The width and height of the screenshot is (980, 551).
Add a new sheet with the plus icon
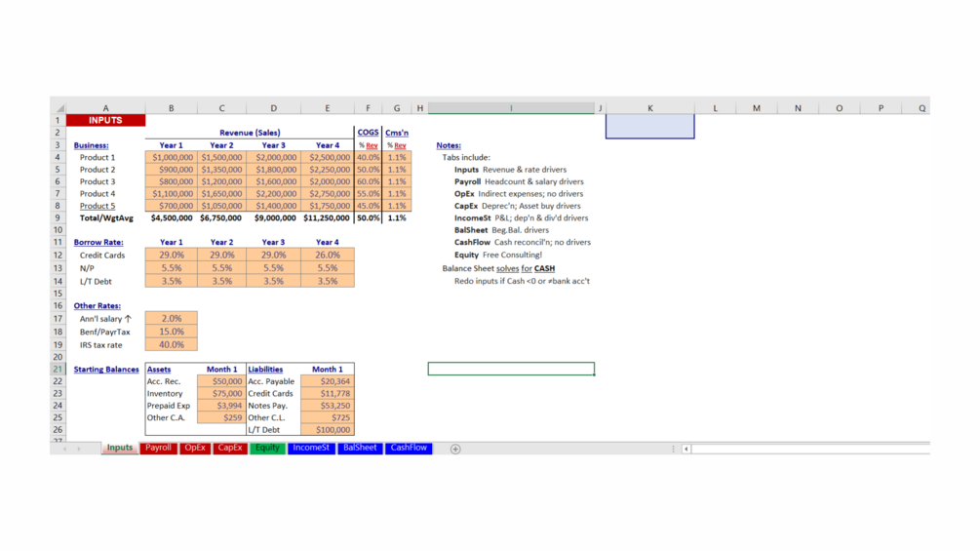[455, 449]
